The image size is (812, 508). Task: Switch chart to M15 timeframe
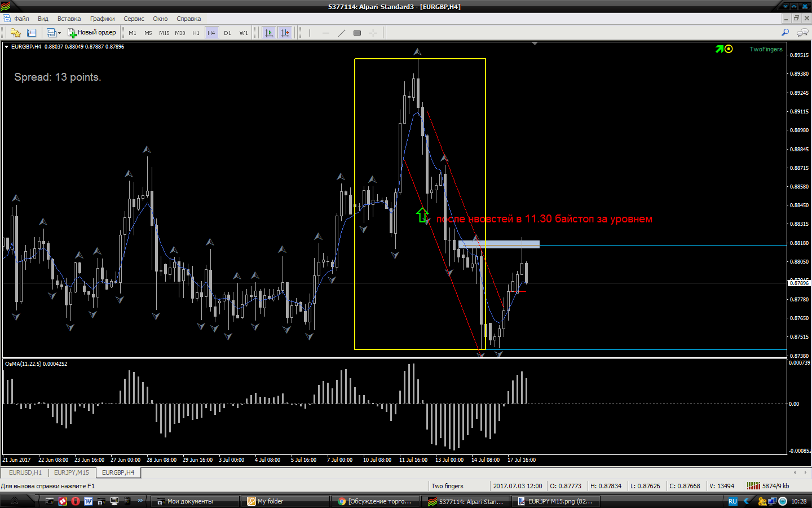[164, 33]
